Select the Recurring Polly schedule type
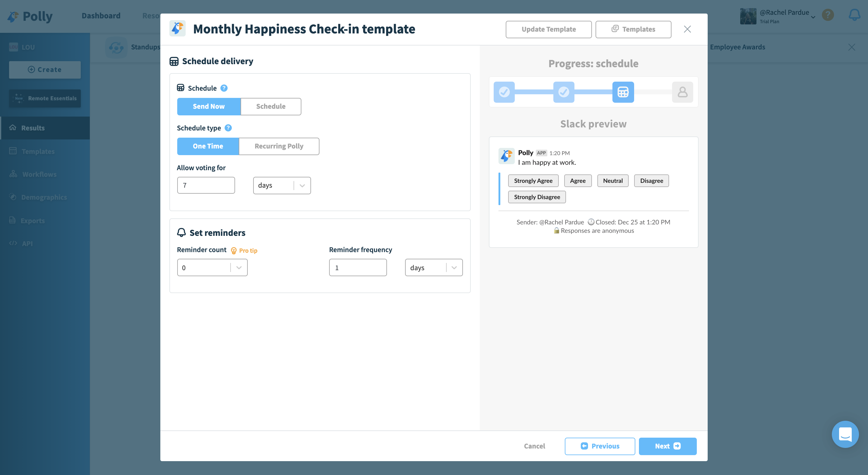This screenshot has height=475, width=868. point(279,146)
